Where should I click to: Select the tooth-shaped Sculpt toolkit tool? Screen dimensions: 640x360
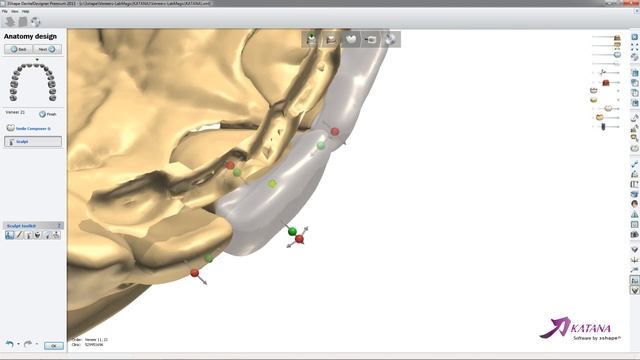[38, 235]
